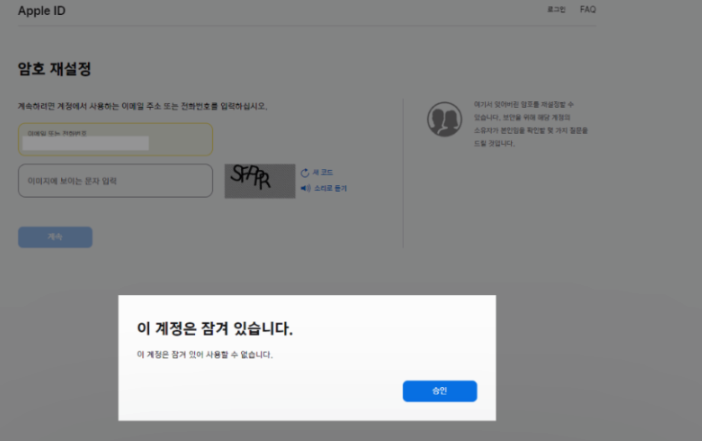Click the speaker icon to hear the code
This screenshot has width=702, height=441.
(x=305, y=188)
